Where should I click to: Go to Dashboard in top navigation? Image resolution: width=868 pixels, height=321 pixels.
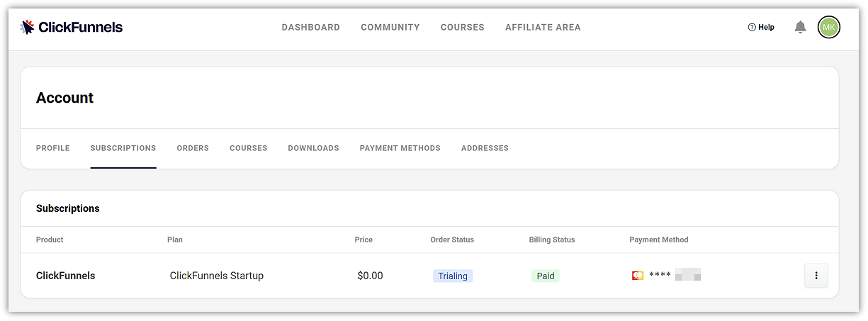click(x=310, y=27)
